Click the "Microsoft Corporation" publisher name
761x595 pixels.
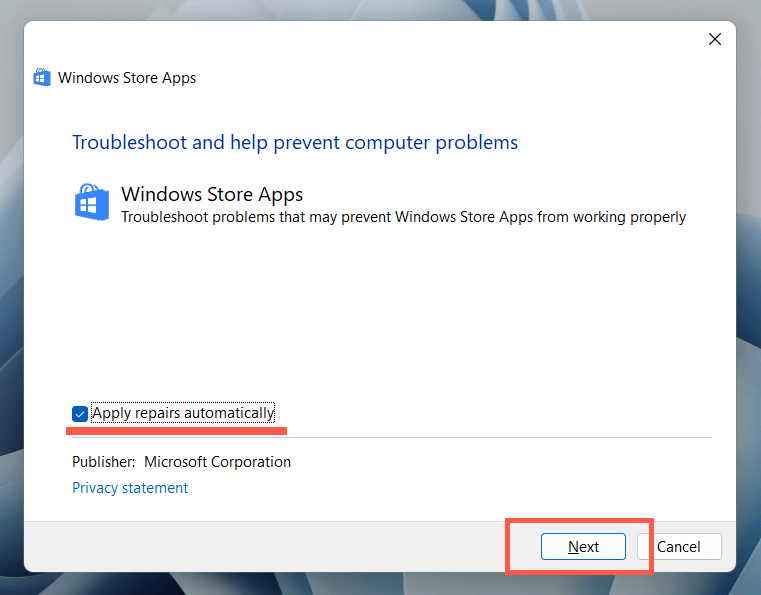point(217,462)
